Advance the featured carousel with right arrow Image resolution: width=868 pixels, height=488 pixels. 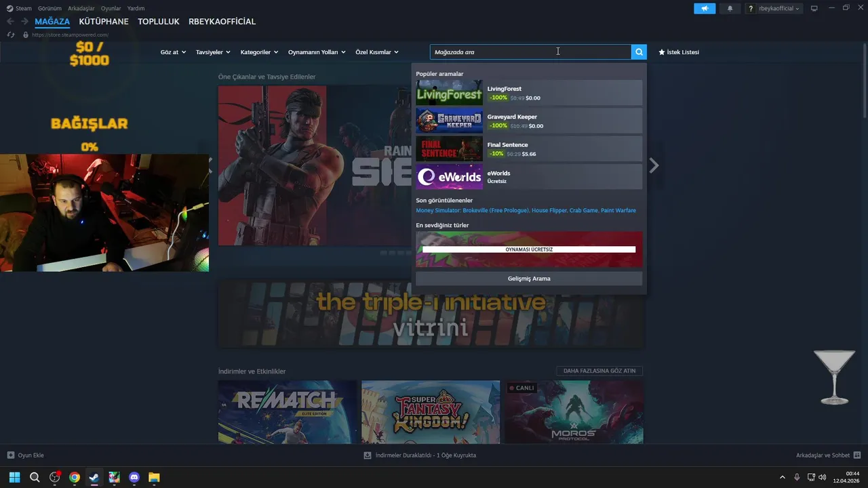pyautogui.click(x=654, y=165)
